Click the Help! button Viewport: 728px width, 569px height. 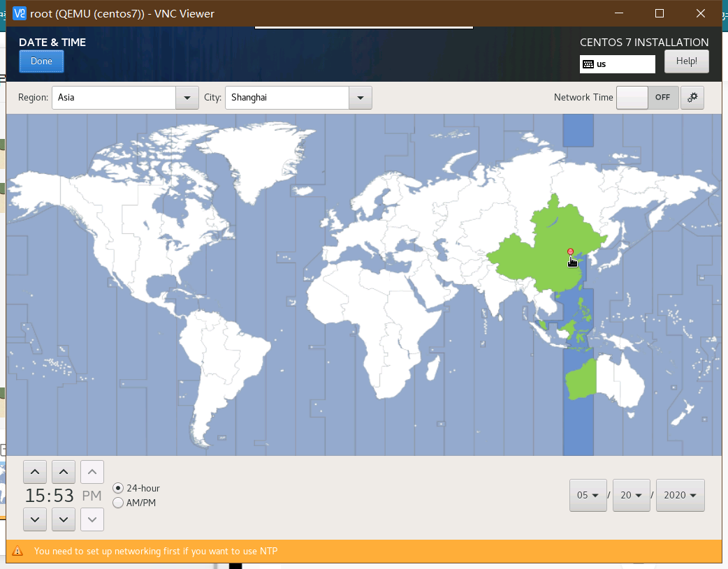(686, 61)
